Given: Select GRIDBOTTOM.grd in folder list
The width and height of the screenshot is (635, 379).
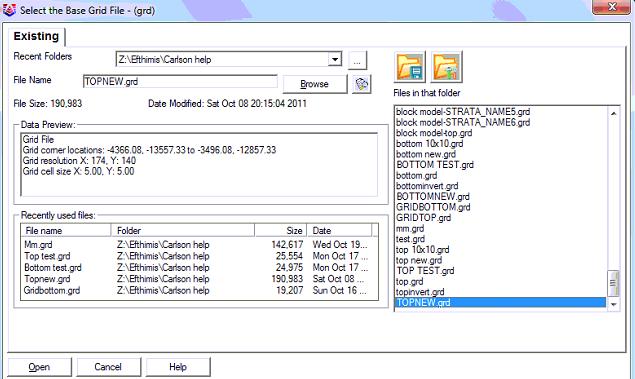Looking at the screenshot, I should coord(433,207).
